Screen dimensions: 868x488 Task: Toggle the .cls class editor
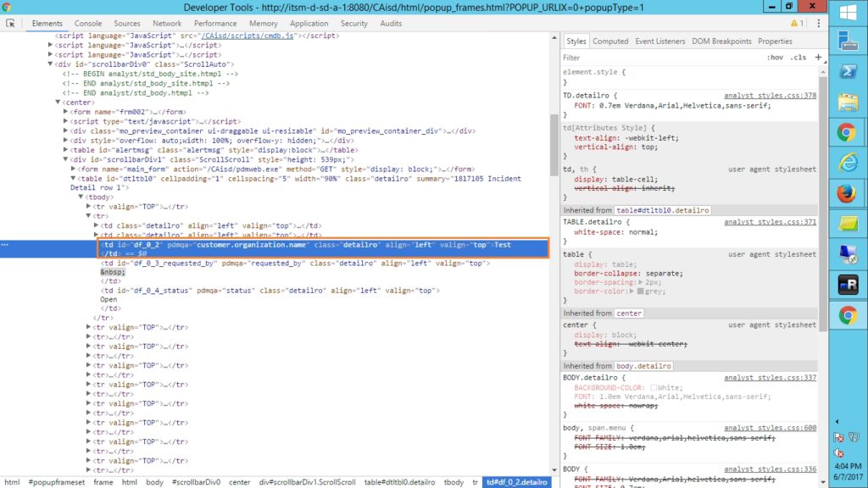pos(798,58)
